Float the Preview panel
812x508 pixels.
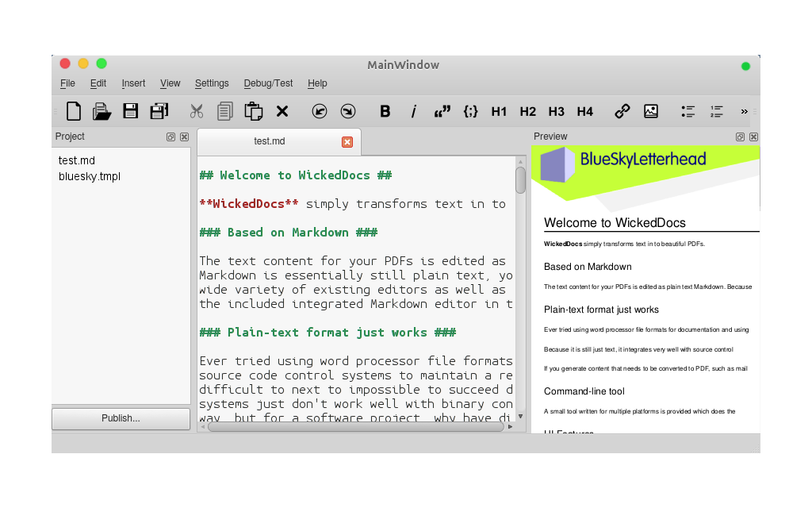tap(740, 137)
